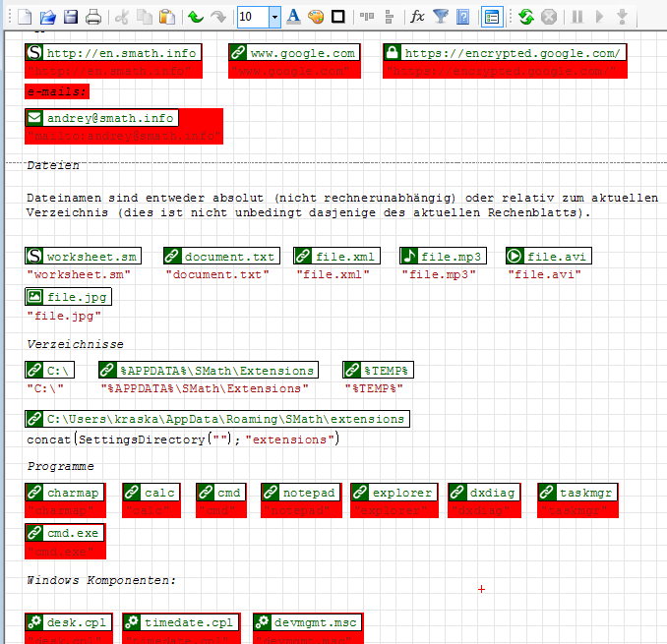The width and height of the screenshot is (667, 644).
Task: Toggle the border square button
Action: (338, 17)
